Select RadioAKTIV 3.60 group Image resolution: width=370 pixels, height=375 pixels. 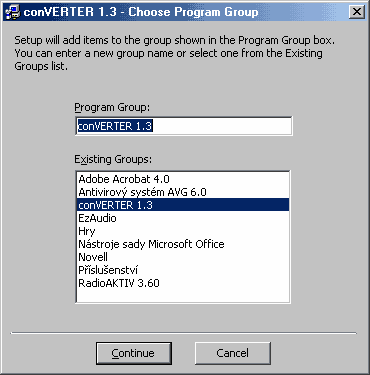pyautogui.click(x=183, y=283)
